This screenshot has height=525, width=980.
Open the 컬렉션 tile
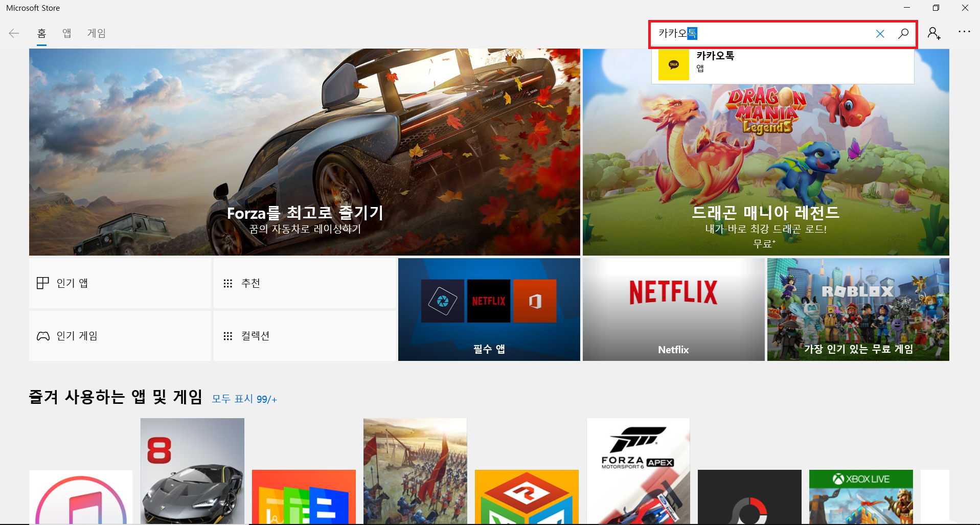304,336
